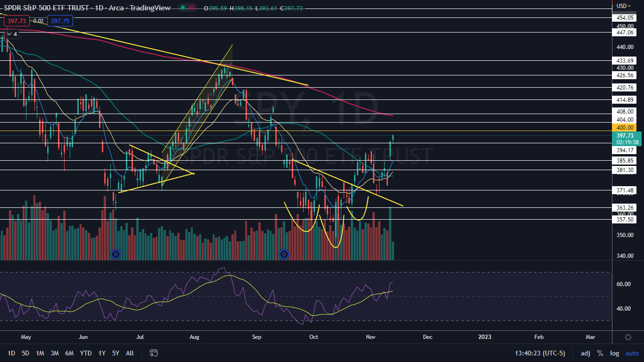Select the YTD time range
Viewport: 644px width, 362px height.
click(x=86, y=353)
